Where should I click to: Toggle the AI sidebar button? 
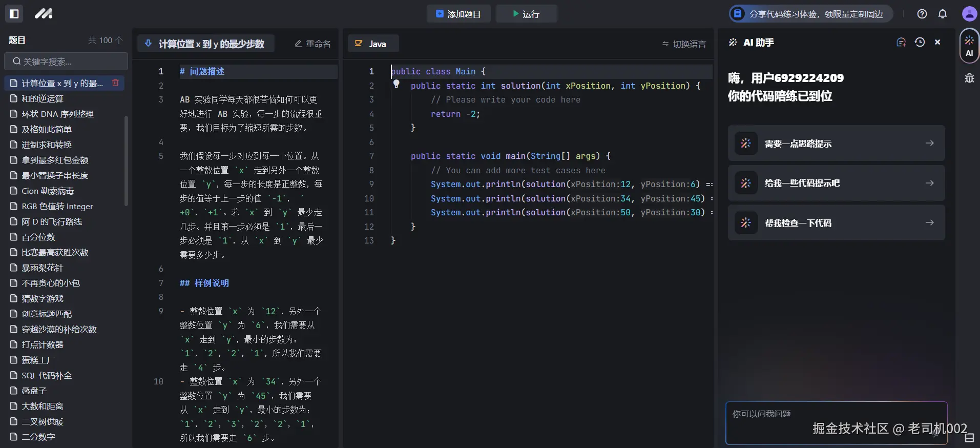(969, 46)
